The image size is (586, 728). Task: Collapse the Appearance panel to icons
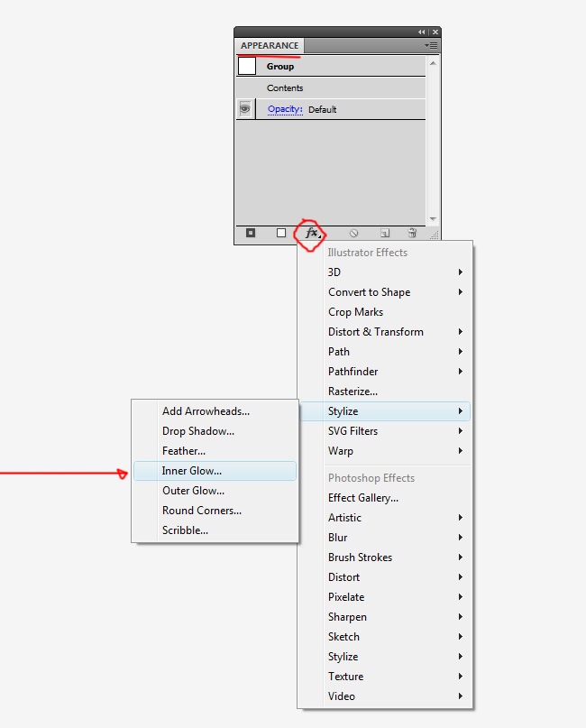421,32
